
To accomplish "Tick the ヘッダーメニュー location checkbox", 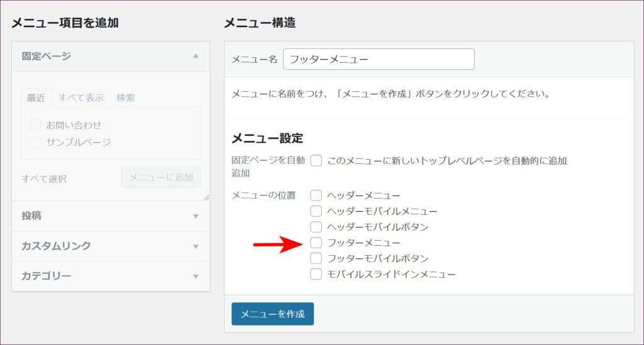I will point(316,195).
